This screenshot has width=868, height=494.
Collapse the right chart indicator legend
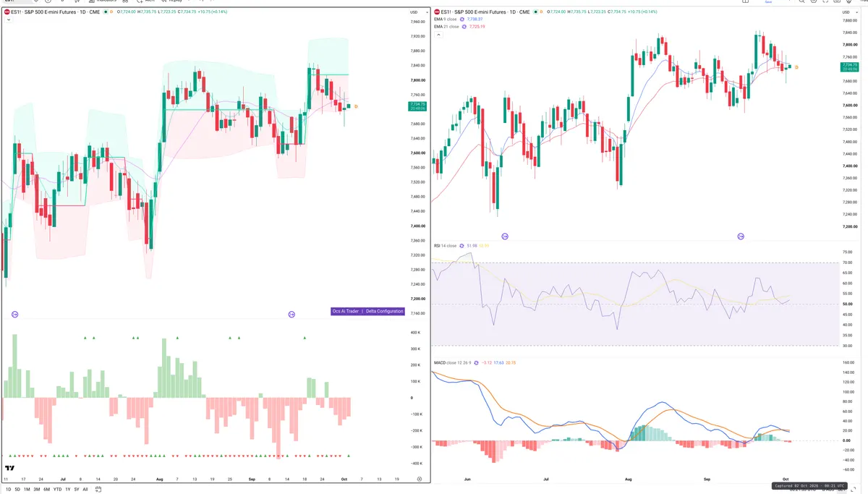[x=438, y=35]
